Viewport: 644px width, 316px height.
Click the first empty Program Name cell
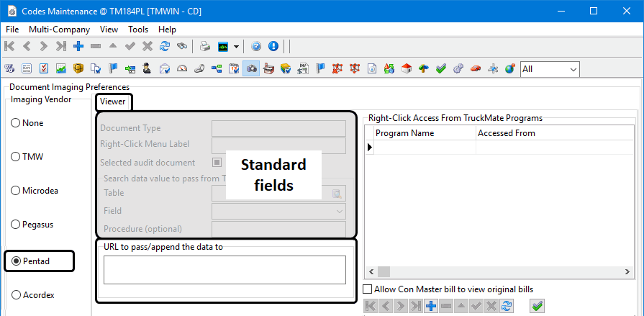(x=425, y=147)
